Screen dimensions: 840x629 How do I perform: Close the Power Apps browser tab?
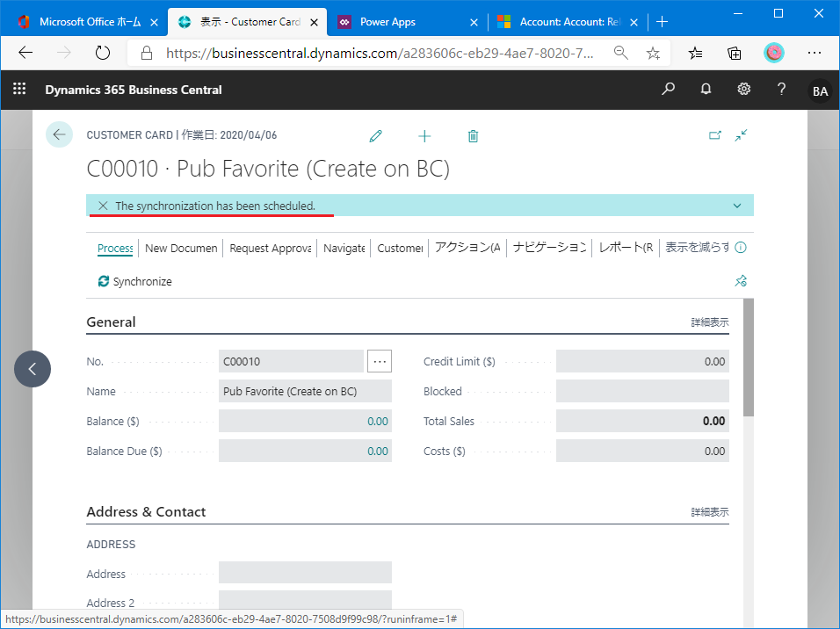474,22
